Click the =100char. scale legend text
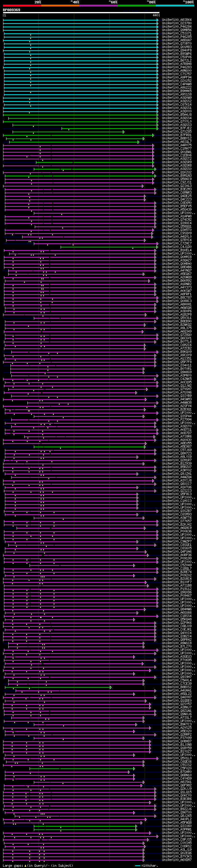This screenshot has width=197, height=868. coord(149,866)
